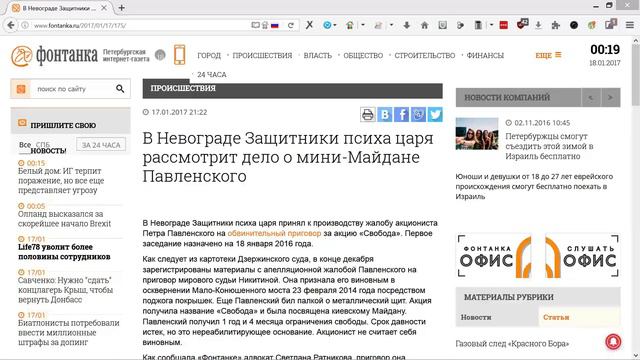Open the Фонтанка Офис banner
The width and height of the screenshot is (640, 360).
[495, 256]
